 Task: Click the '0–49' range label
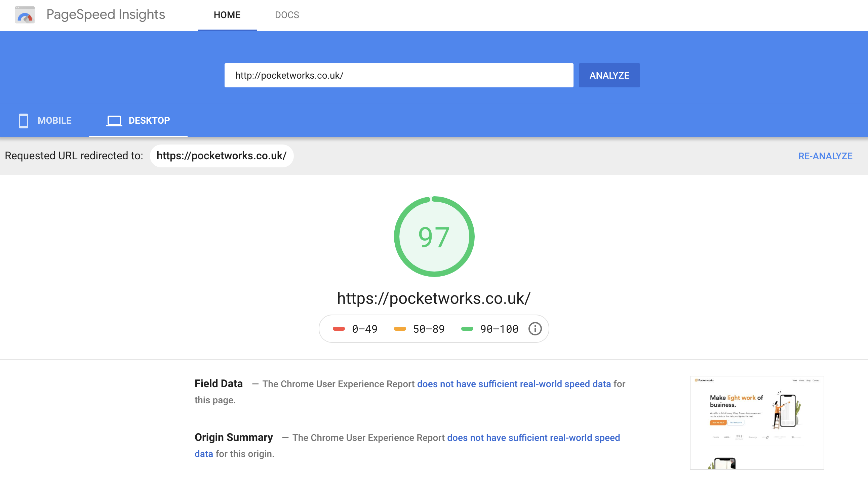365,329
